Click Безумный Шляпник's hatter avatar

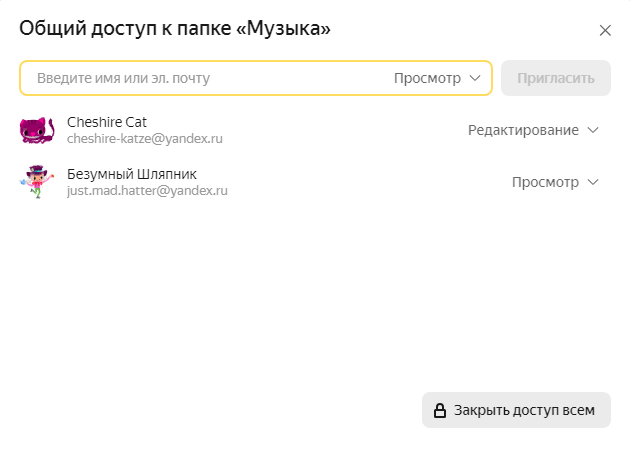36,182
